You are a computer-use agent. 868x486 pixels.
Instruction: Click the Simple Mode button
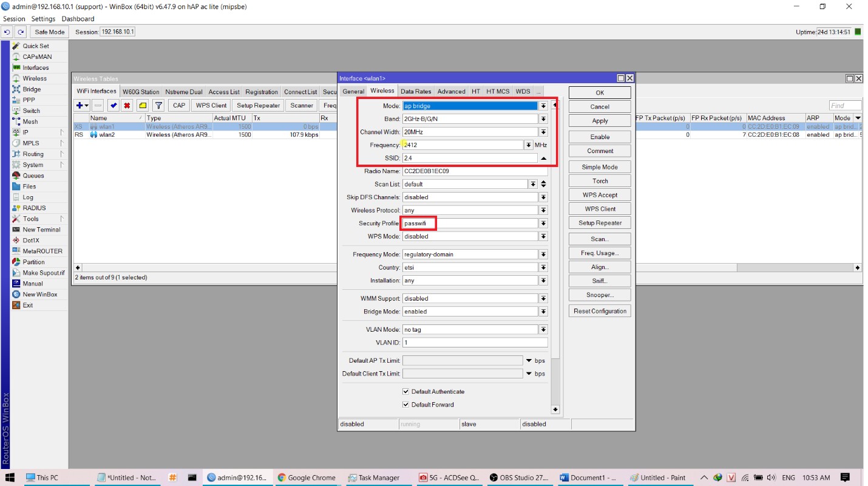click(600, 167)
